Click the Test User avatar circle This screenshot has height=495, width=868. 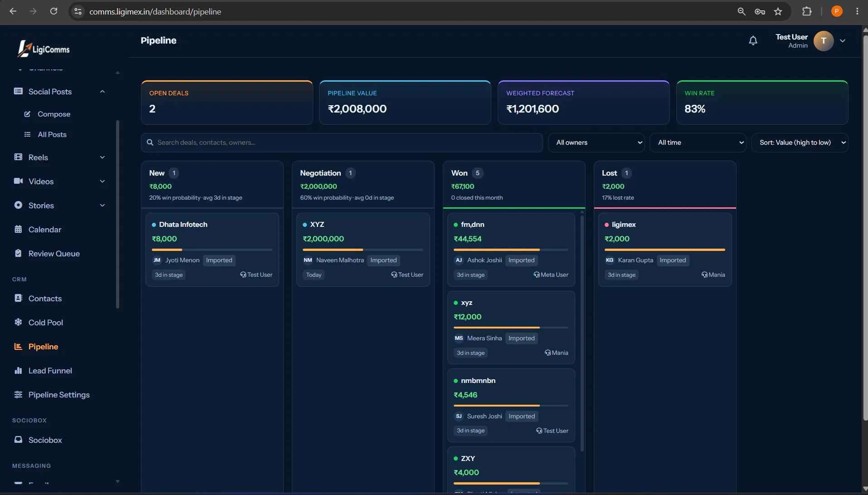(x=824, y=41)
